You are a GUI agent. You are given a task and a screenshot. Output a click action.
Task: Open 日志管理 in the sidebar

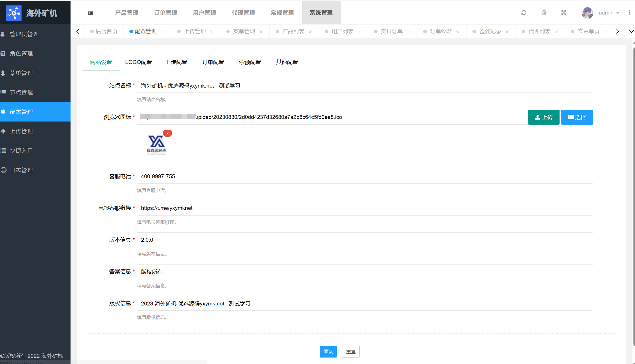(35, 170)
